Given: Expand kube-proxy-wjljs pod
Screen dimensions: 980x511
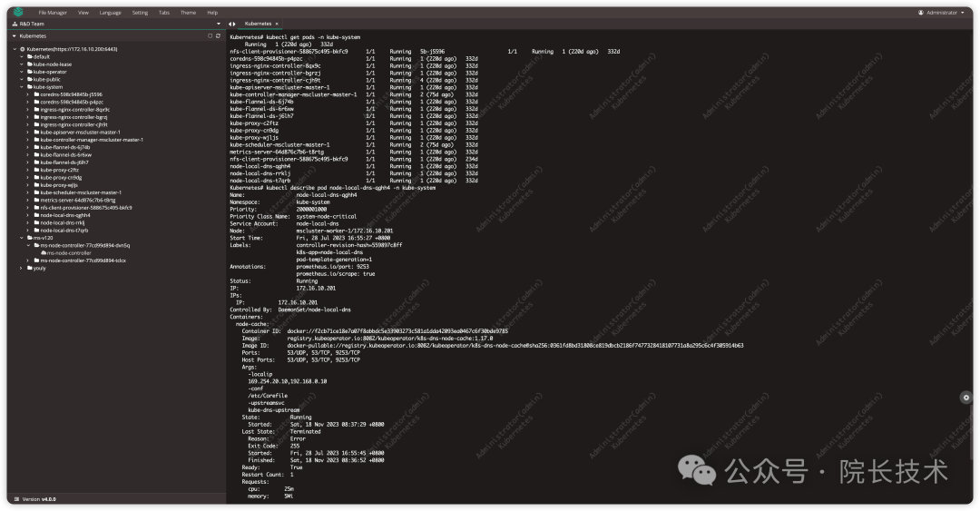Looking at the screenshot, I should click(x=28, y=185).
